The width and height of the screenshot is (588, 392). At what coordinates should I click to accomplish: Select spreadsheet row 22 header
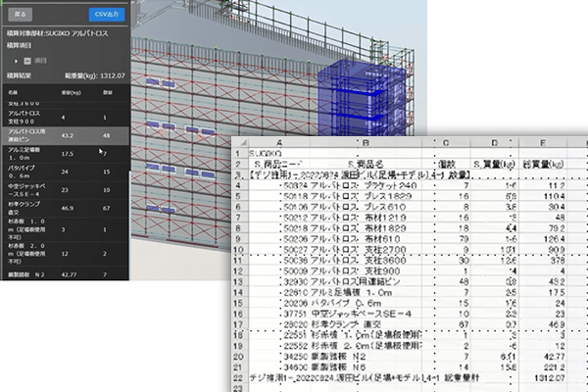239,378
